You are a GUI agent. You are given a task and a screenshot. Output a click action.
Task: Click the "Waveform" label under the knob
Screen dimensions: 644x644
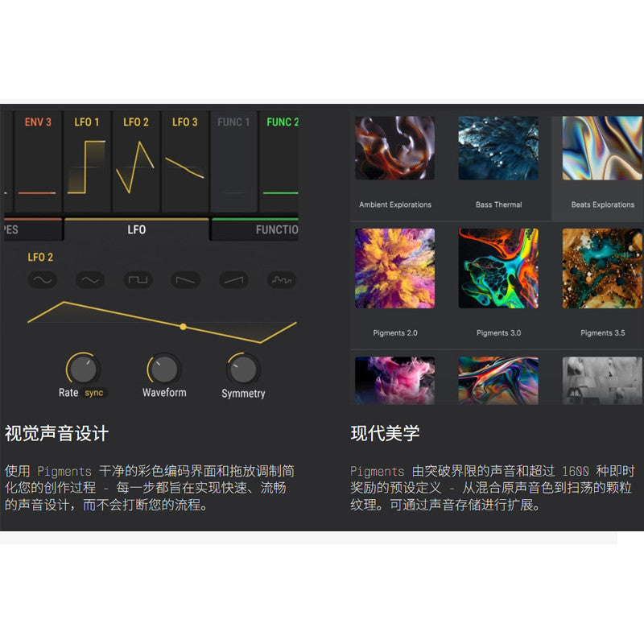(x=164, y=393)
